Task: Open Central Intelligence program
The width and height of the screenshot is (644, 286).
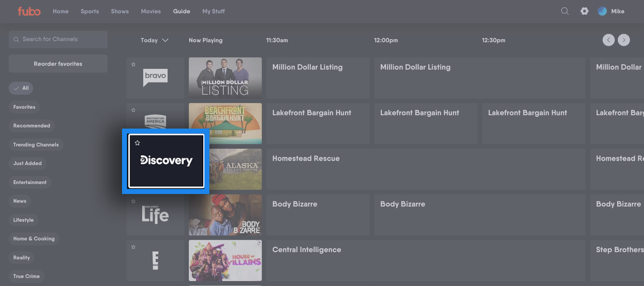Action: click(x=425, y=261)
